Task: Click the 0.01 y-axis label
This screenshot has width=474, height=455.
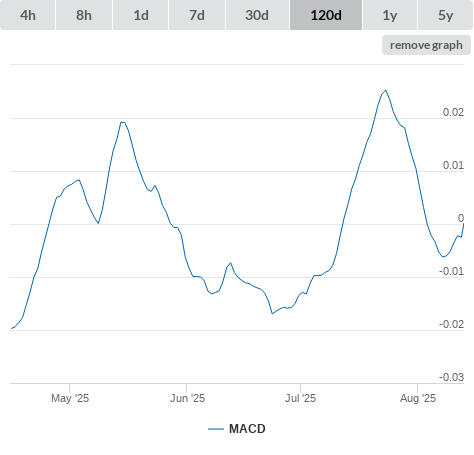Action: [x=453, y=165]
